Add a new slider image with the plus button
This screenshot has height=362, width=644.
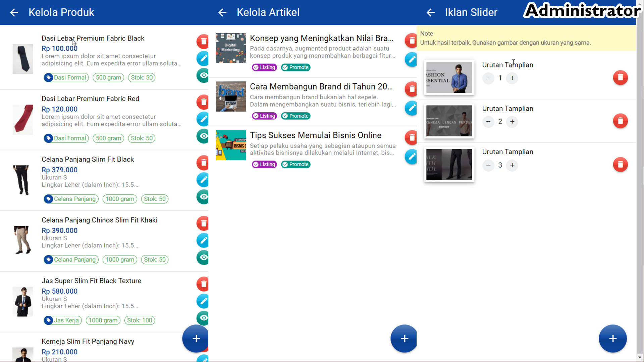[x=612, y=339]
